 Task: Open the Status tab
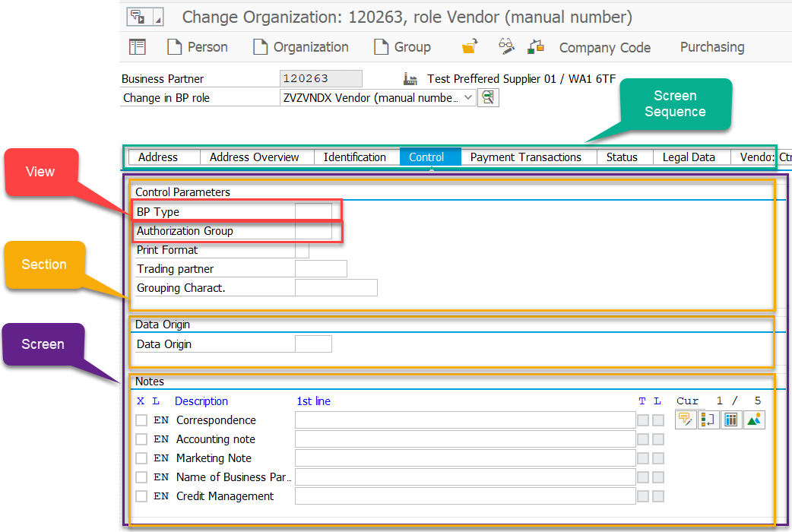[x=624, y=157]
